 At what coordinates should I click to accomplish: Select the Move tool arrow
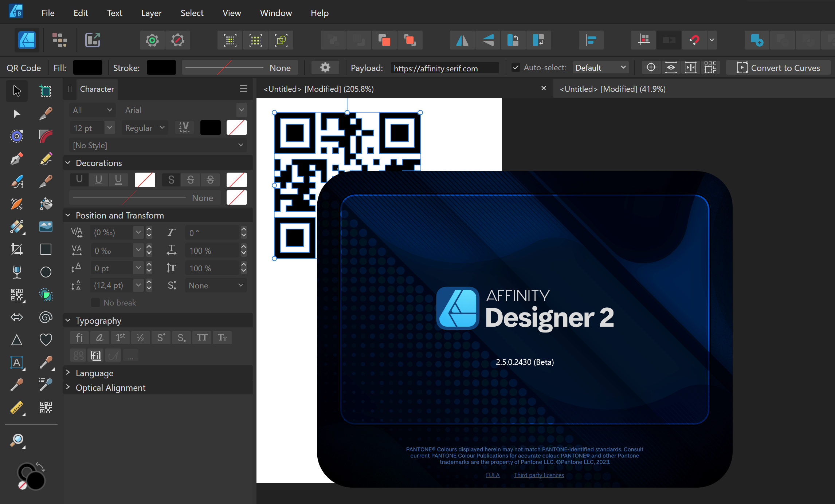(17, 91)
